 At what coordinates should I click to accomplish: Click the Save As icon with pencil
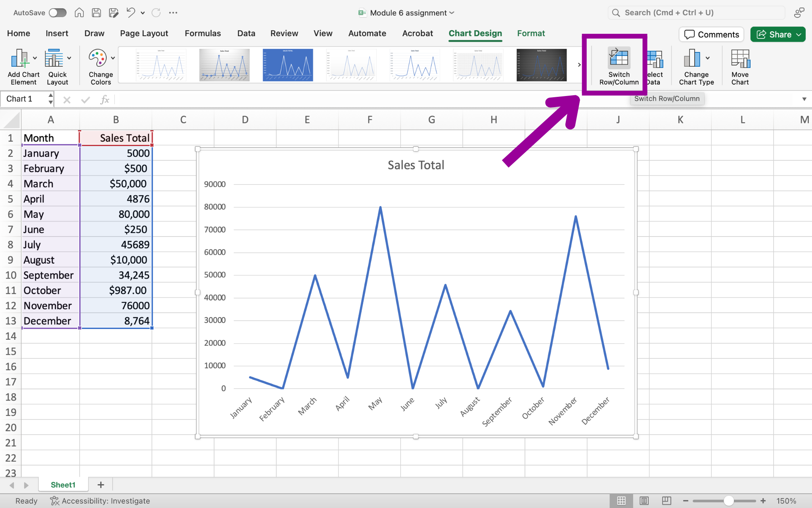click(x=113, y=13)
